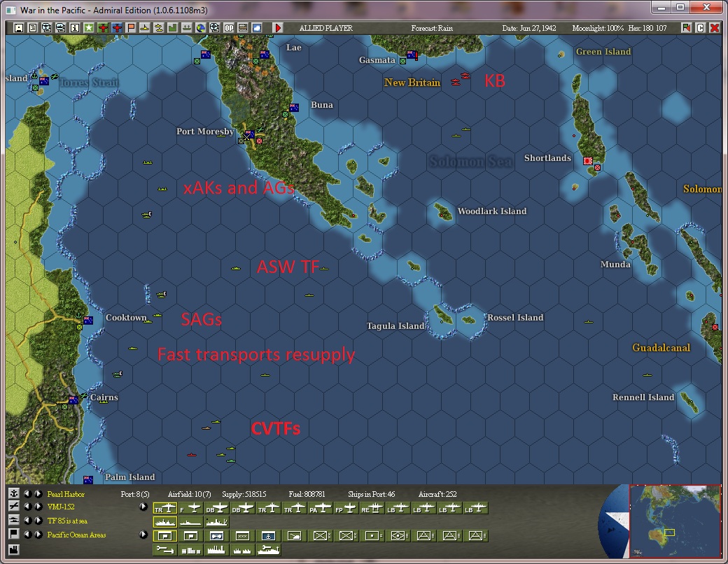Open 'TF 85 is at sea' link
The width and height of the screenshot is (728, 564).
point(67,521)
